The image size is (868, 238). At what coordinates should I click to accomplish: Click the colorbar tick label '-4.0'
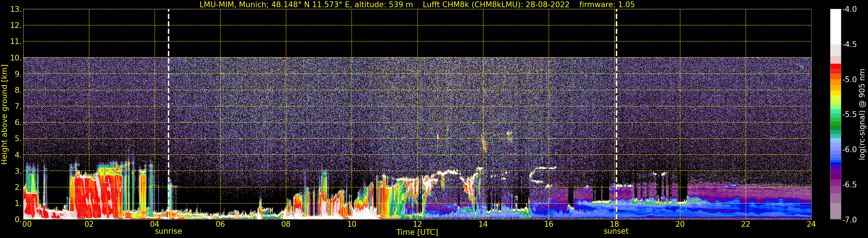850,10
